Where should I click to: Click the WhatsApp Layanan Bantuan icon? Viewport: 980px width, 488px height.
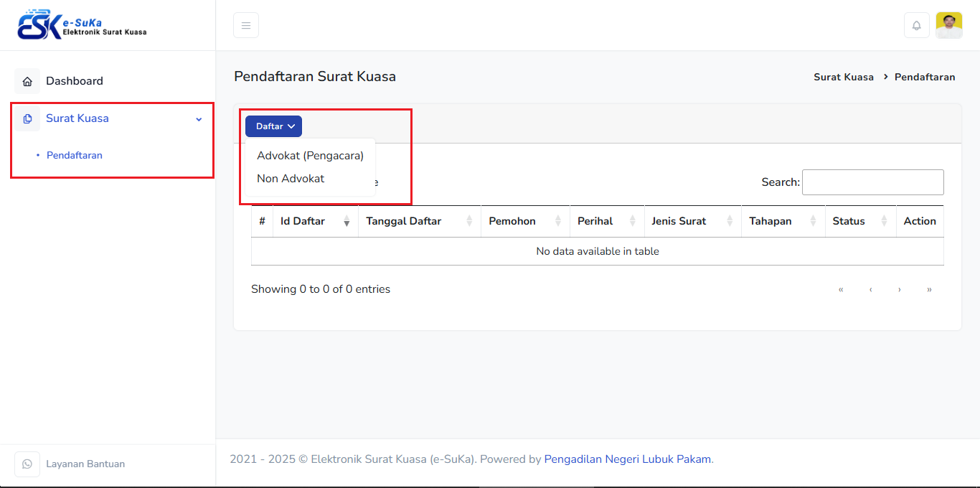click(x=27, y=464)
